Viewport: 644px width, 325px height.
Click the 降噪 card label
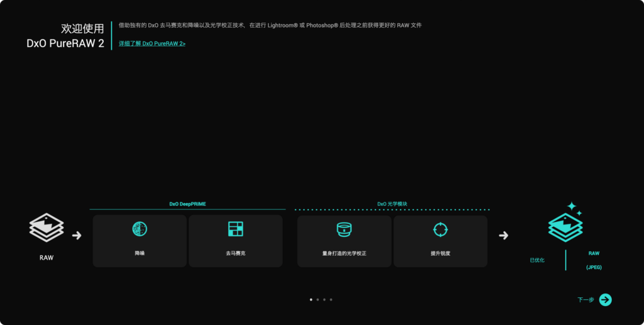(x=140, y=253)
